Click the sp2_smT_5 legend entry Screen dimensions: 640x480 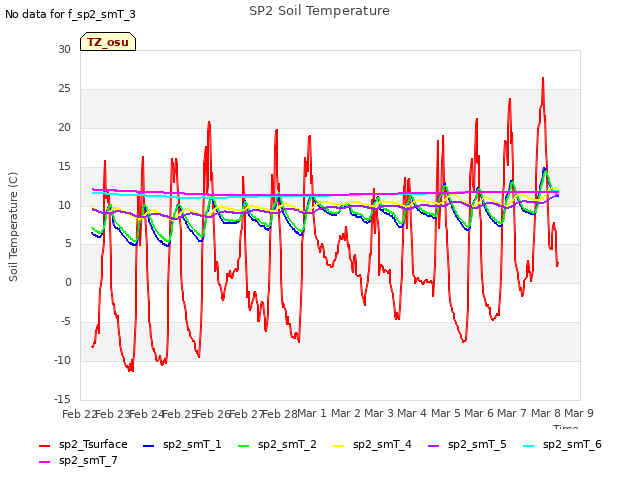pos(467,444)
